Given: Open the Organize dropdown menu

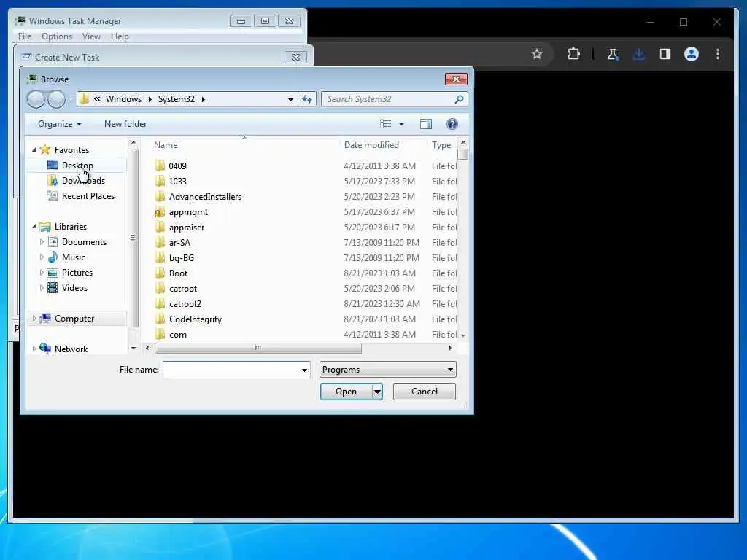Looking at the screenshot, I should pos(60,124).
